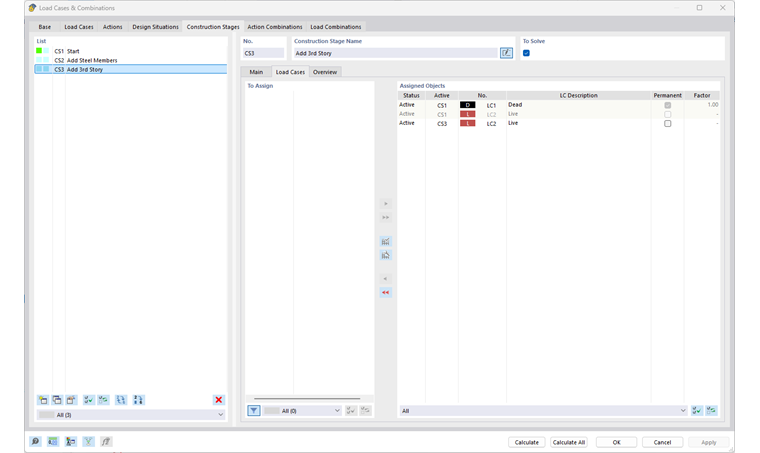This screenshot has width=760, height=453.
Task: Remove selected item with single left arrow
Action: pyautogui.click(x=385, y=279)
